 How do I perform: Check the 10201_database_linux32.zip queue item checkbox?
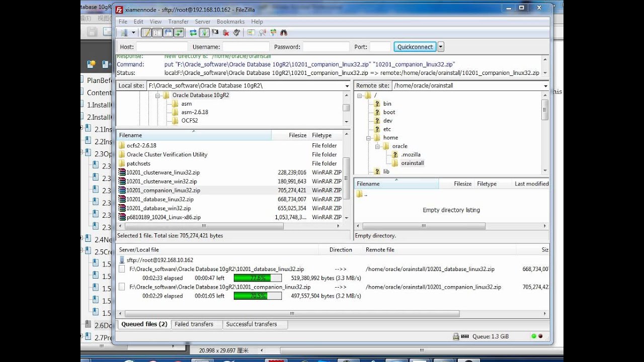tap(122, 269)
